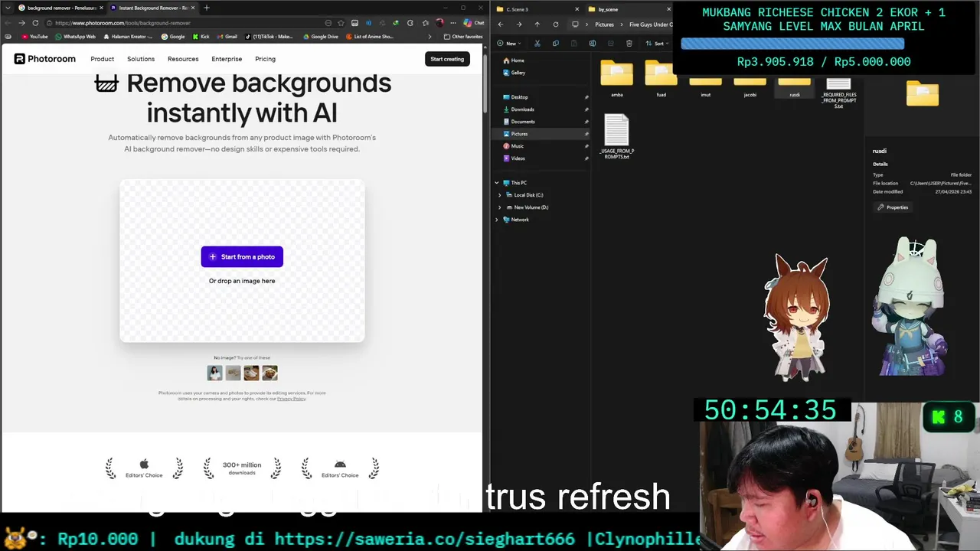Select the jacobi folder label
The image size is (980, 551).
(750, 95)
